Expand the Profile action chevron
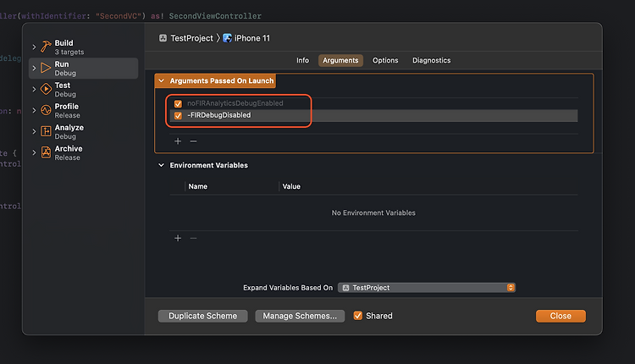635x364 pixels. pos(34,110)
